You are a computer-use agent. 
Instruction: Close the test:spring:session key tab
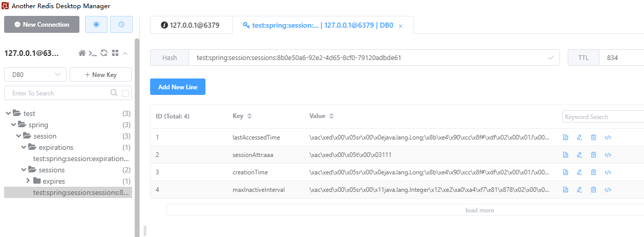(x=401, y=26)
